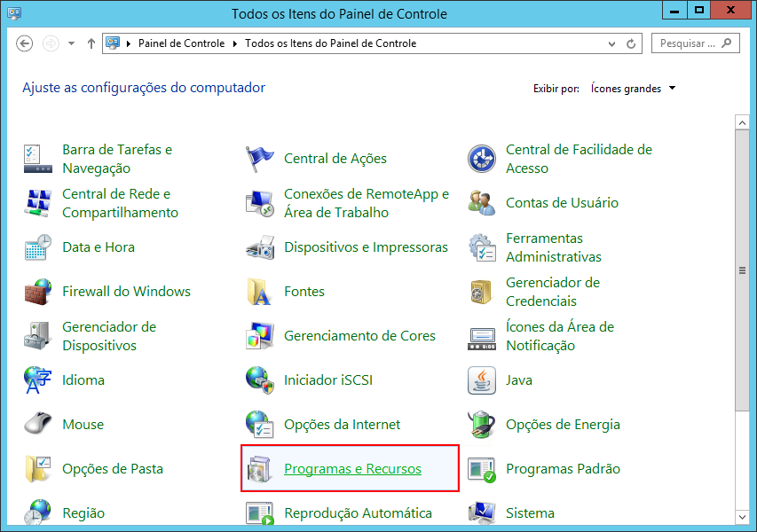Open Opções da Internet link
This screenshot has height=532, width=757.
click(x=342, y=425)
